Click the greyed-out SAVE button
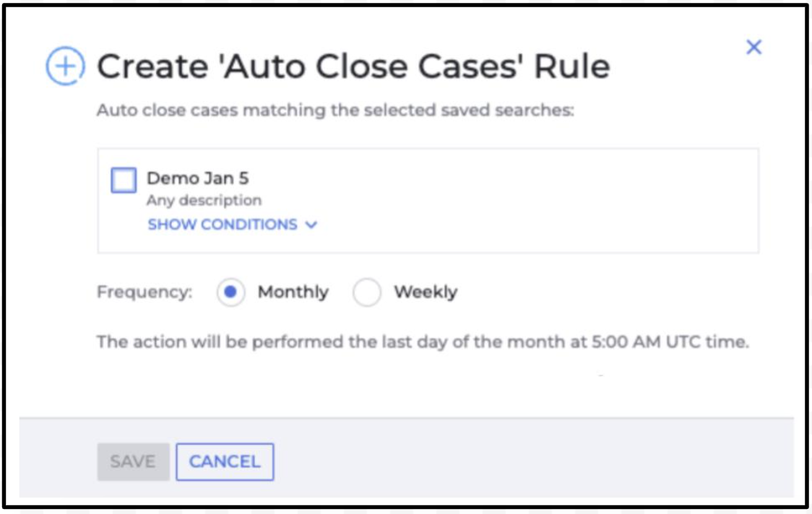This screenshot has height=514, width=812. pos(133,462)
